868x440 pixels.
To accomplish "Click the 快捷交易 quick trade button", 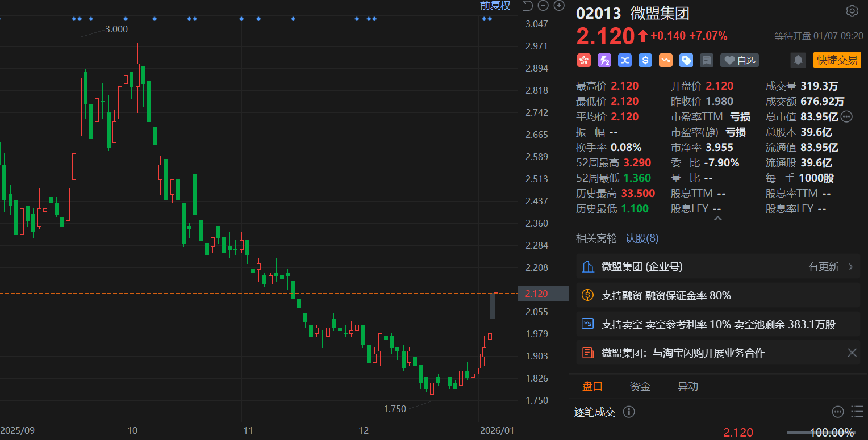I will coord(837,60).
